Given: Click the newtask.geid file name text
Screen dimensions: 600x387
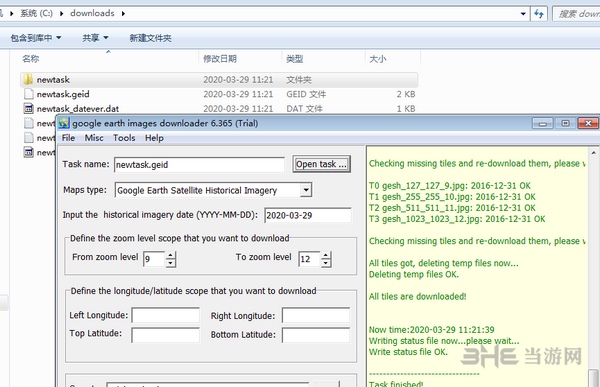Looking at the screenshot, I should pyautogui.click(x=63, y=94).
